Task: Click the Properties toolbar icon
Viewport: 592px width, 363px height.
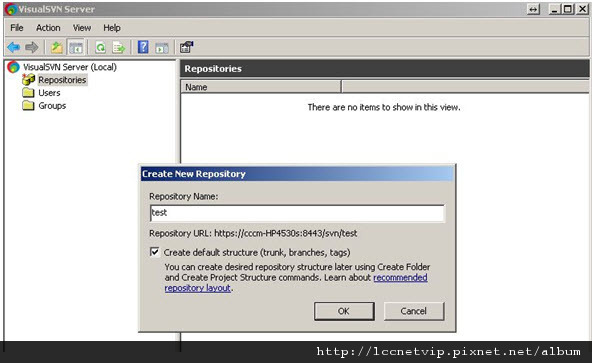Action: 186,47
